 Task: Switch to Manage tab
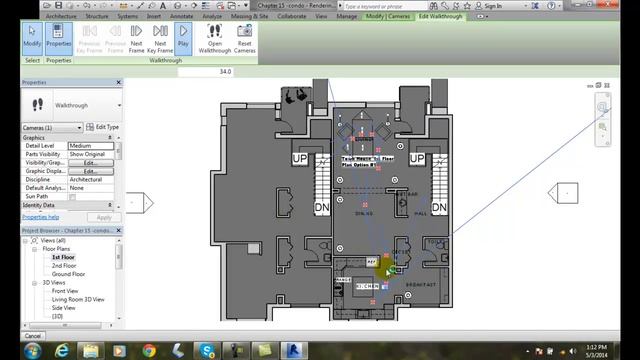[x=347, y=16]
